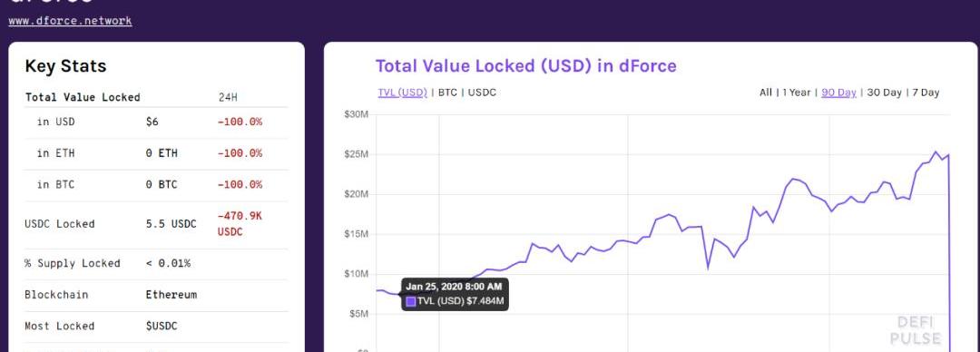Screen dimensions: 980x352
Task: Click the Key Stats heading
Action: click(65, 66)
